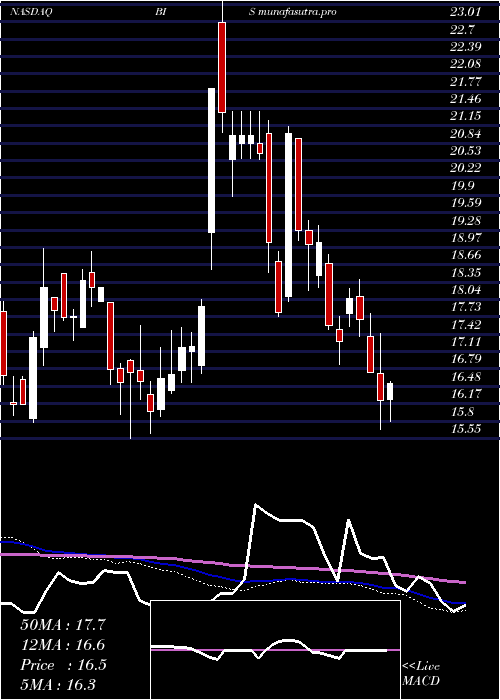The height and width of the screenshot is (700, 500).
Task: Select the 23.01 price axis label
Action: click(466, 12)
